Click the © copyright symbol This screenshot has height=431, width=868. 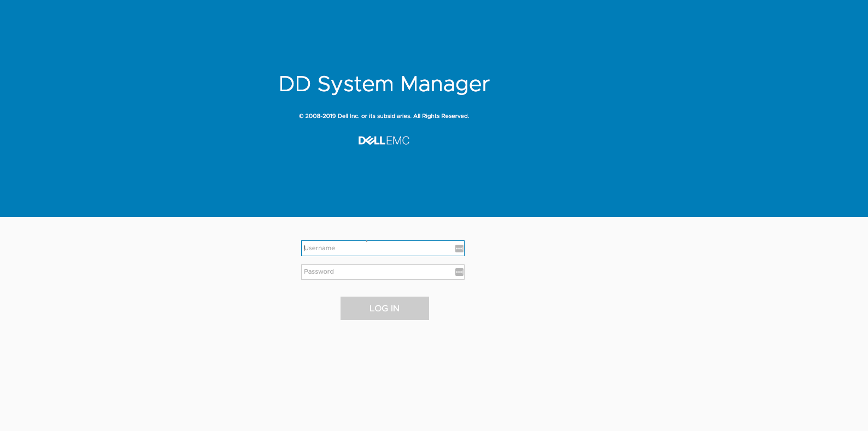click(301, 116)
